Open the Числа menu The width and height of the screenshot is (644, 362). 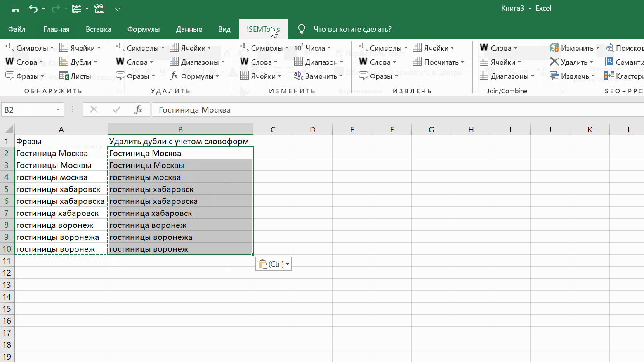tap(312, 48)
